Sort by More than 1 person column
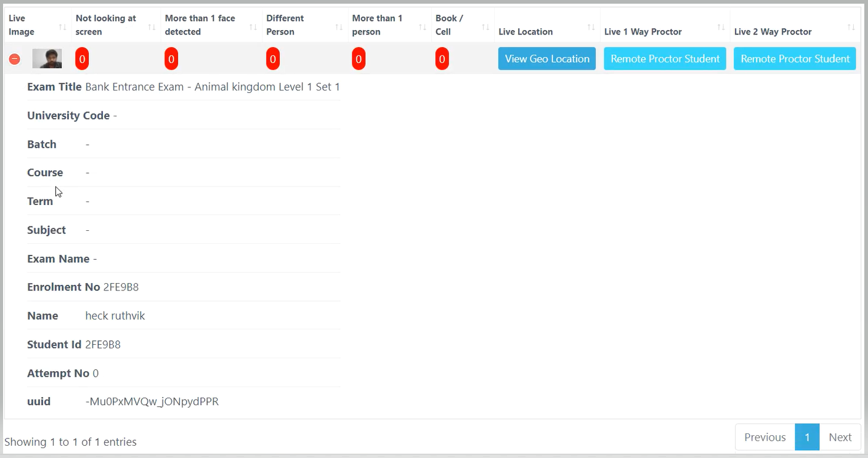 click(422, 27)
